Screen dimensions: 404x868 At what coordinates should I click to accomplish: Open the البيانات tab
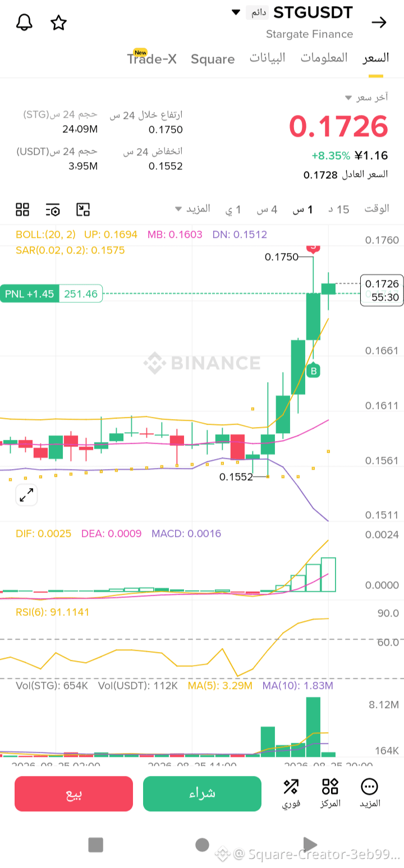click(x=267, y=58)
